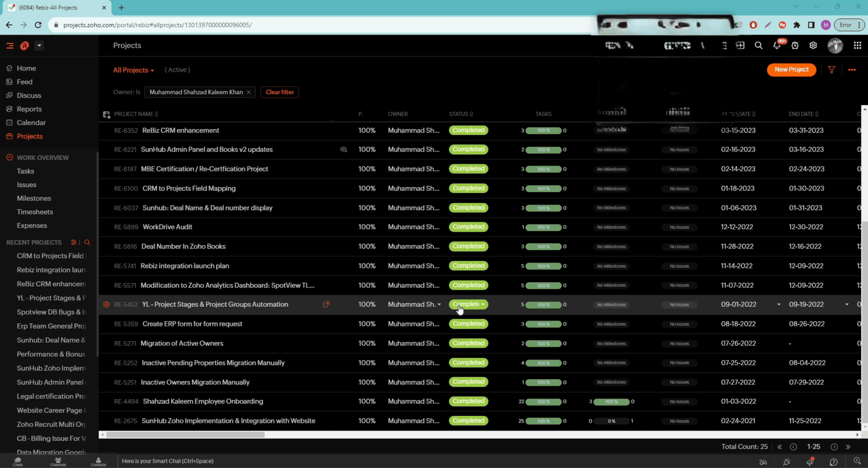Click milestone progress bar of Shahzad Kaleem Onboarding

(x=611, y=402)
